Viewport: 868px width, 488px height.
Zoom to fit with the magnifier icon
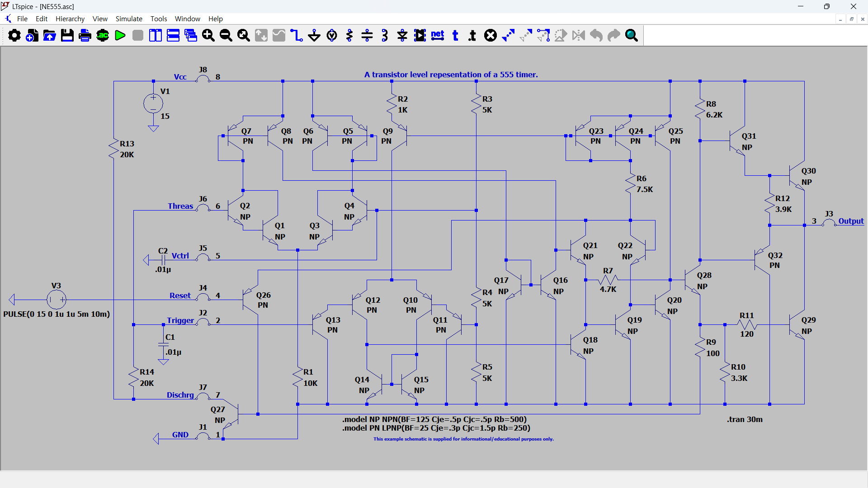coord(244,35)
